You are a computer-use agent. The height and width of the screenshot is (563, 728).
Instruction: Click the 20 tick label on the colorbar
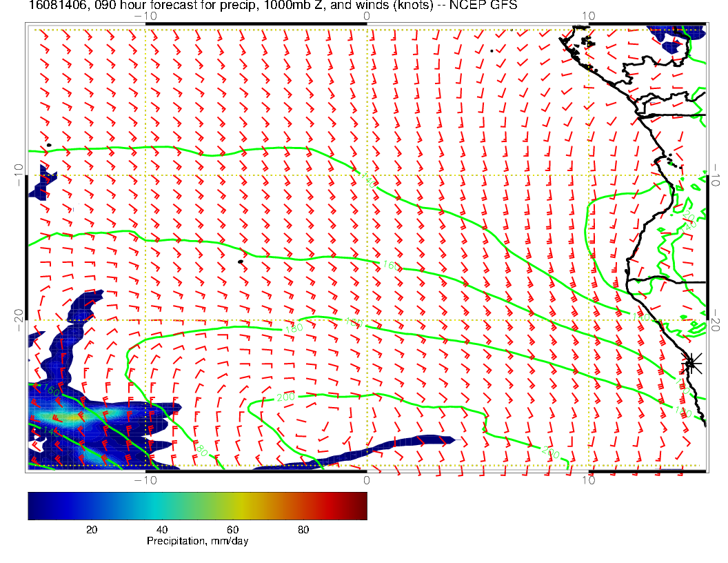coord(91,529)
